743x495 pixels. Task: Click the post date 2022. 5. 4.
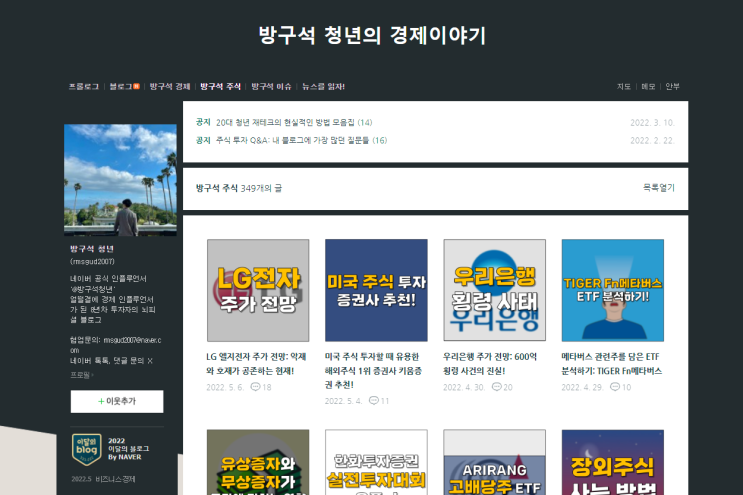pos(344,401)
